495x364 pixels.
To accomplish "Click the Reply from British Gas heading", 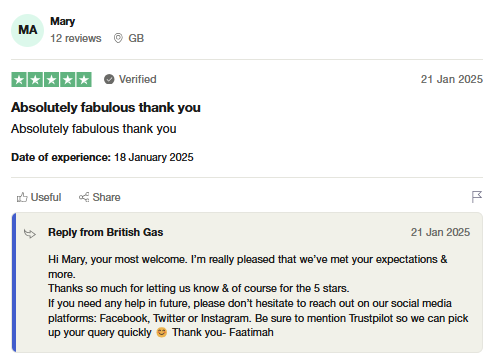I will 106,232.
